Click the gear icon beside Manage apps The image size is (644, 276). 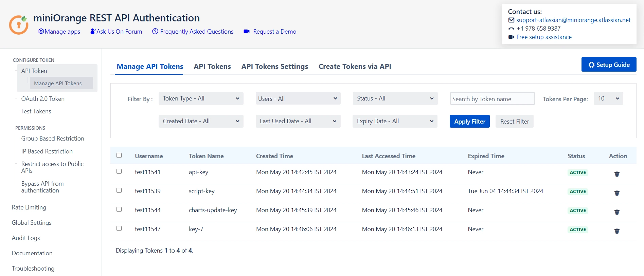coord(41,31)
